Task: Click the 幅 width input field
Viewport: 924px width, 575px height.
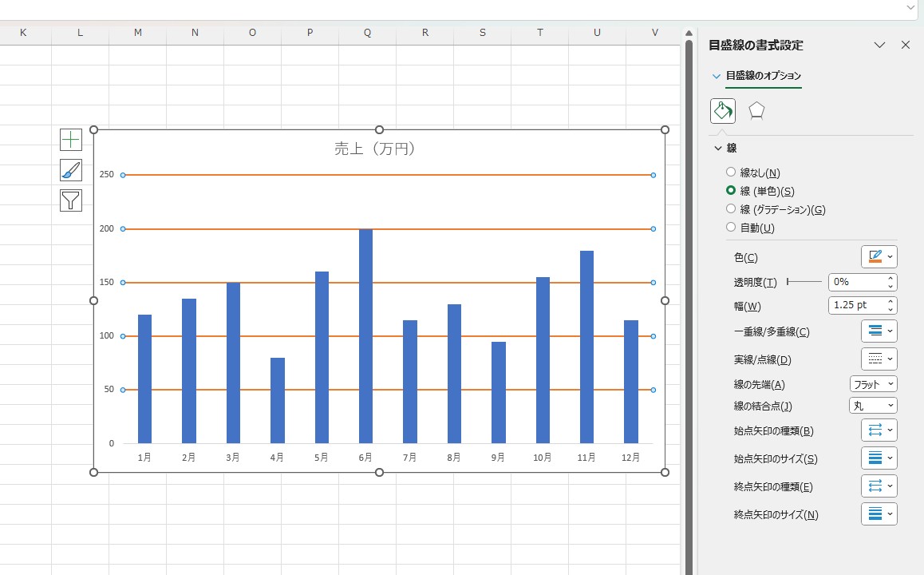Action: click(x=857, y=306)
